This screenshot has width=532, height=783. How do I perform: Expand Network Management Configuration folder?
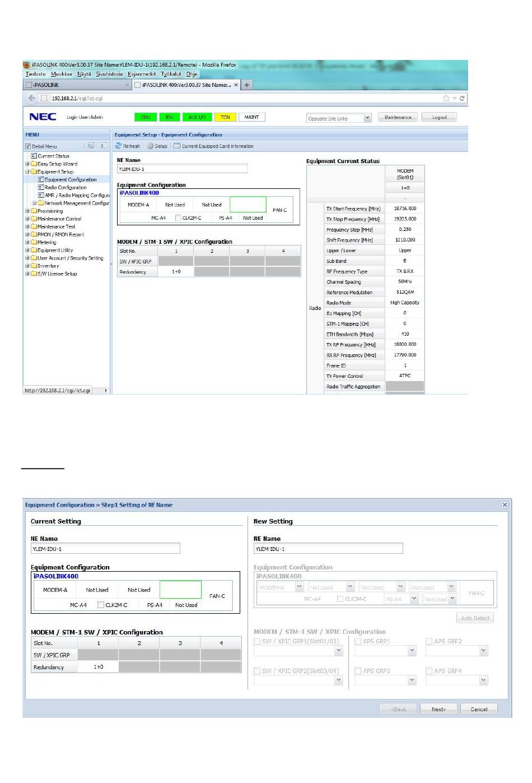tap(34, 203)
